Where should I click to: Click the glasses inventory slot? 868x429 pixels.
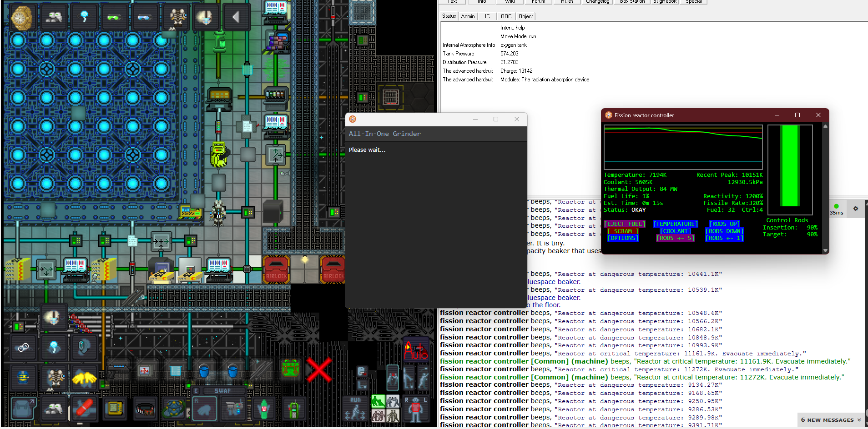point(23,348)
